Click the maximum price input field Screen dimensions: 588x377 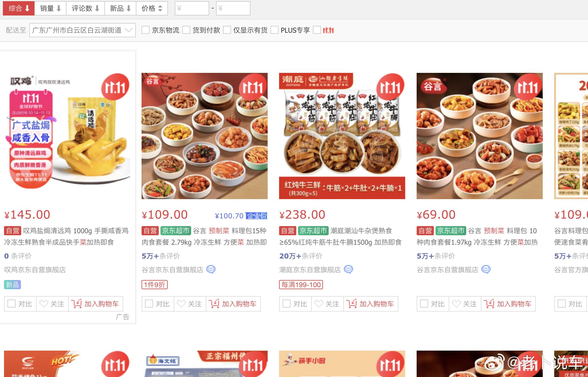233,8
